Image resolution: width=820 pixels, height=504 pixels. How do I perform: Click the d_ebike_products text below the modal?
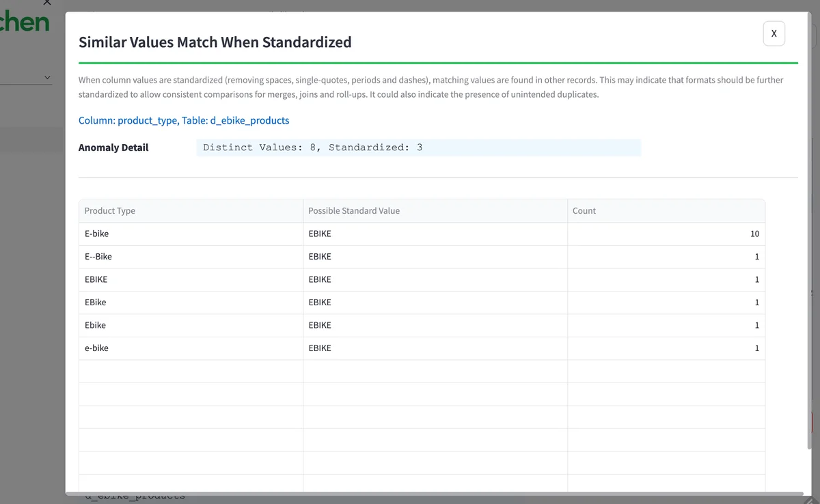134,496
